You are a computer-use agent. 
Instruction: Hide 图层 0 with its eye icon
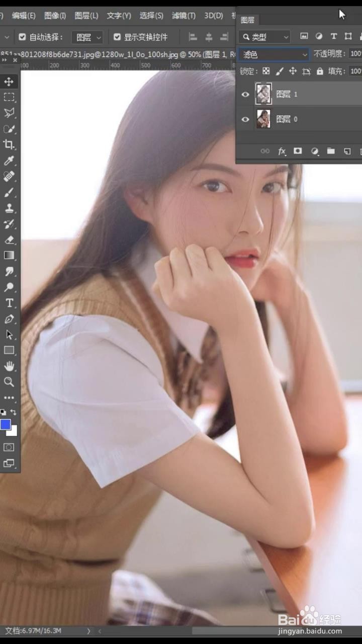point(245,119)
